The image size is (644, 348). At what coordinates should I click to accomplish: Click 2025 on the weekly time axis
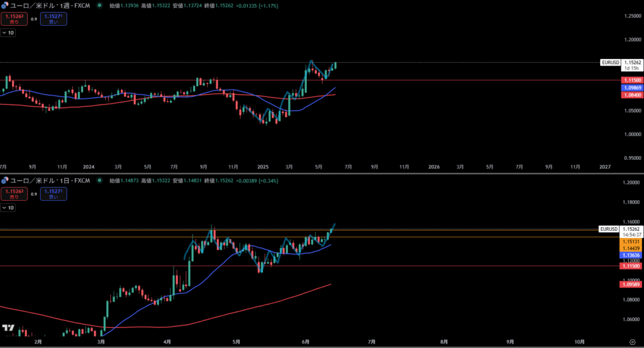pos(263,167)
